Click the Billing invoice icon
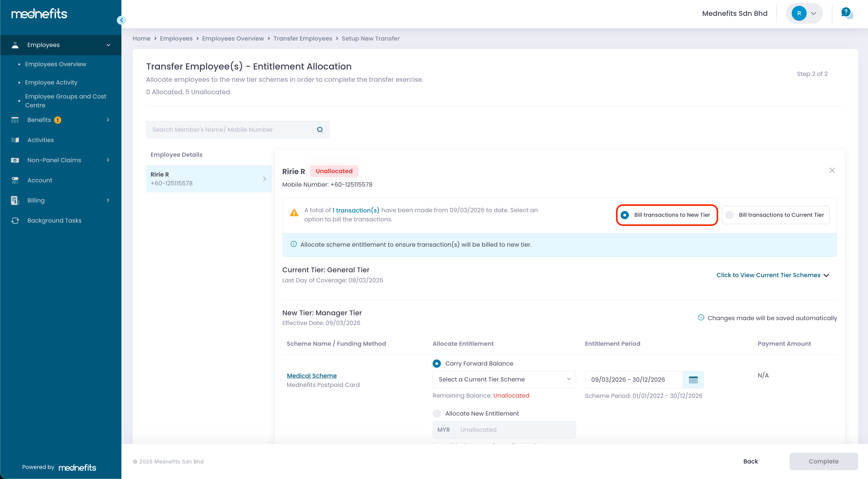Image resolution: width=868 pixels, height=479 pixels. (15, 200)
